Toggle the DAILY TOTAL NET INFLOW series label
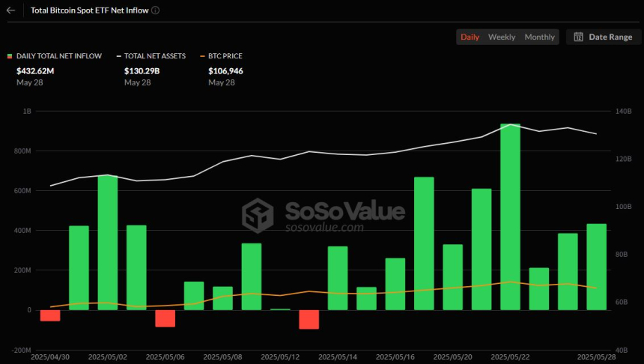The width and height of the screenshot is (644, 364). click(x=58, y=56)
